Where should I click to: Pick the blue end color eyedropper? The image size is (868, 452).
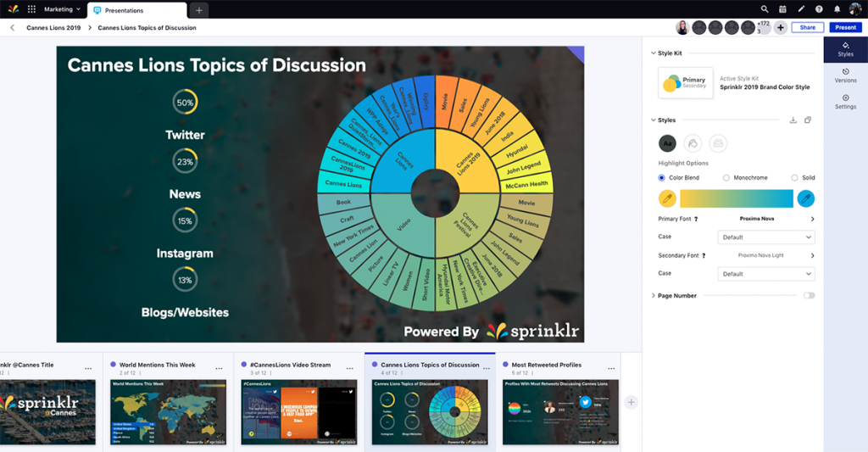806,198
